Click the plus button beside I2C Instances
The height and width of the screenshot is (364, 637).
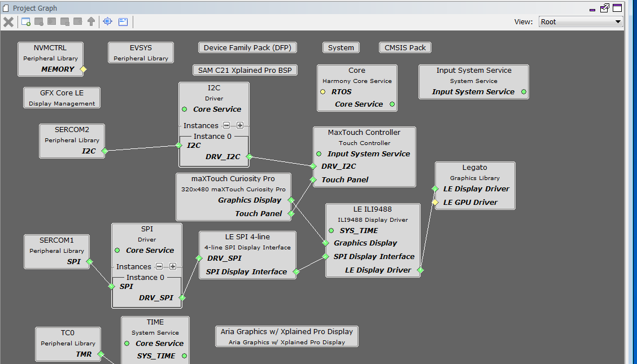240,125
